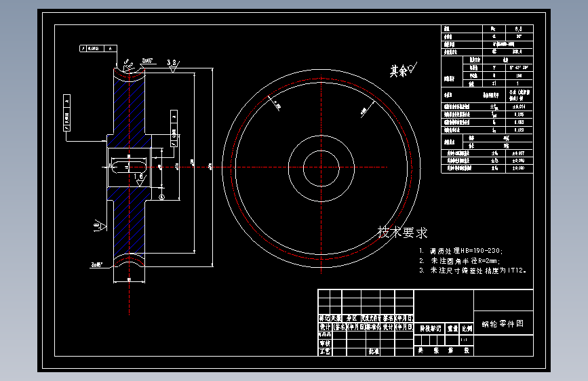Image resolution: width=588 pixels, height=381 pixels.
Task: Click the 蜗轮零件图 title block text
Action: pos(503,323)
